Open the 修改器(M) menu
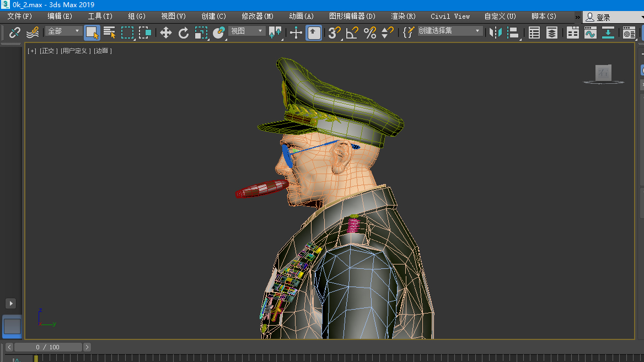The width and height of the screenshot is (644, 362). (257, 17)
